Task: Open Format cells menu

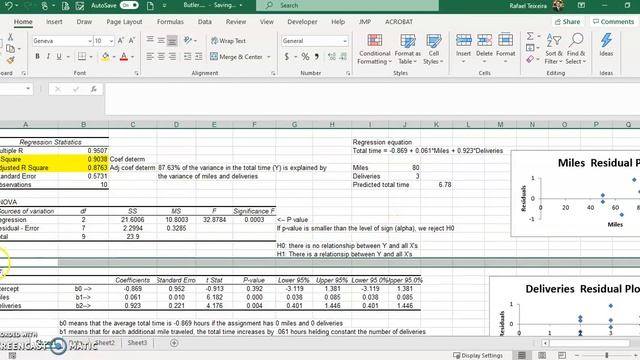Action: 505,49
